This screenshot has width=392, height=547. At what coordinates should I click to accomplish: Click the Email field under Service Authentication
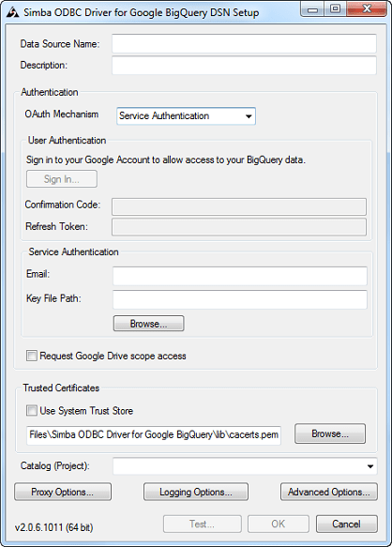pyautogui.click(x=239, y=276)
